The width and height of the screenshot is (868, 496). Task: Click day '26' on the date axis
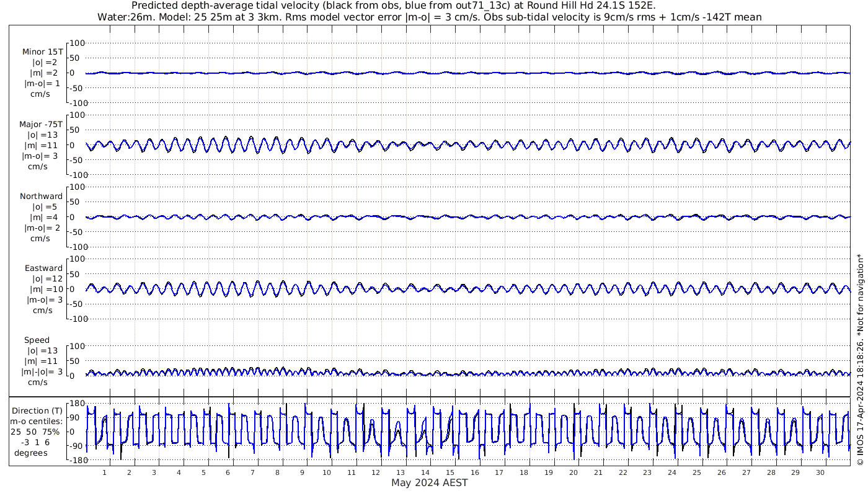click(721, 472)
